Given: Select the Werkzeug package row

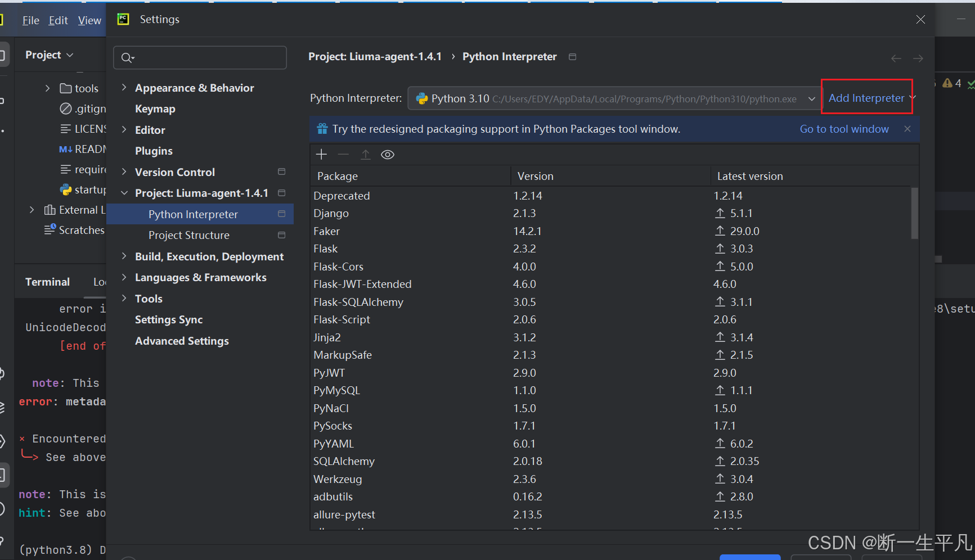Looking at the screenshot, I should tap(611, 479).
